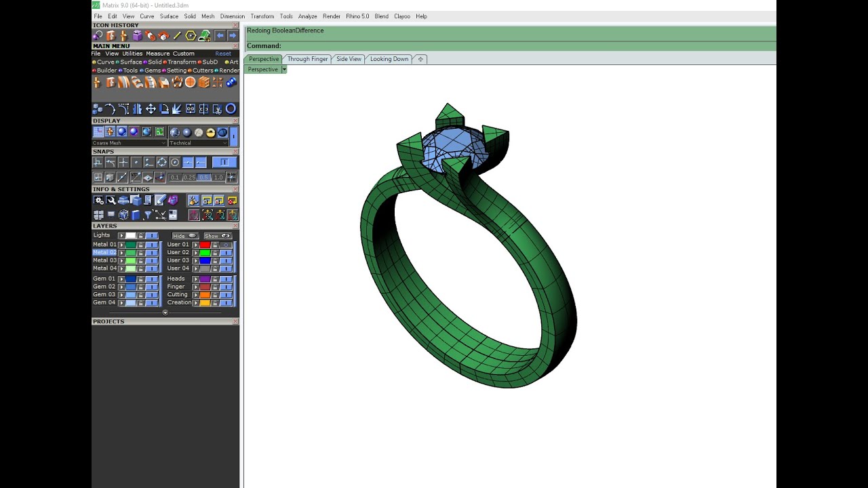Switch to the Side View tab

[x=349, y=59]
